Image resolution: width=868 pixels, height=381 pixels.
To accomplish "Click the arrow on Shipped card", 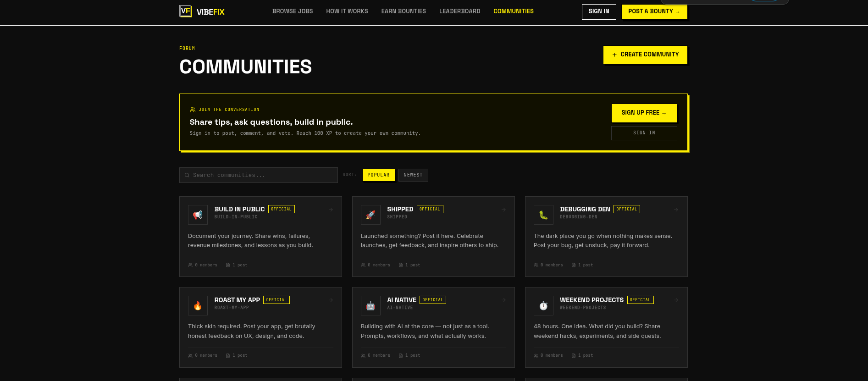I will coord(503,210).
